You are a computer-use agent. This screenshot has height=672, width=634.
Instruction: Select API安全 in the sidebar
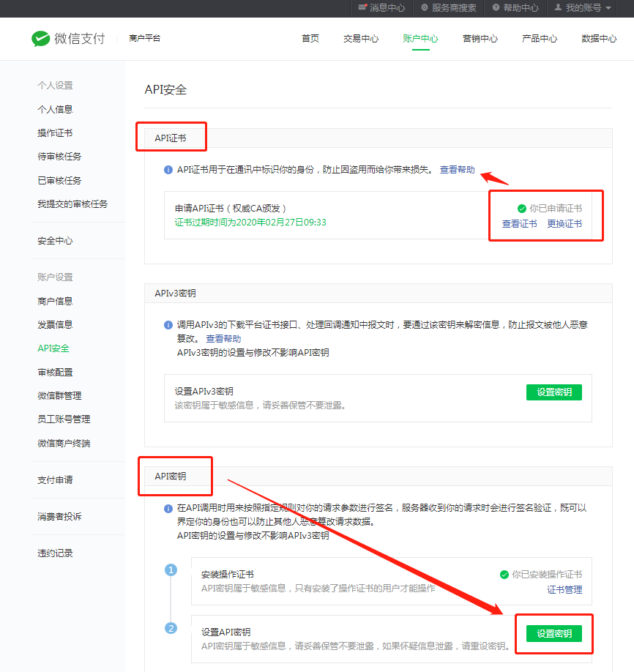[53, 348]
